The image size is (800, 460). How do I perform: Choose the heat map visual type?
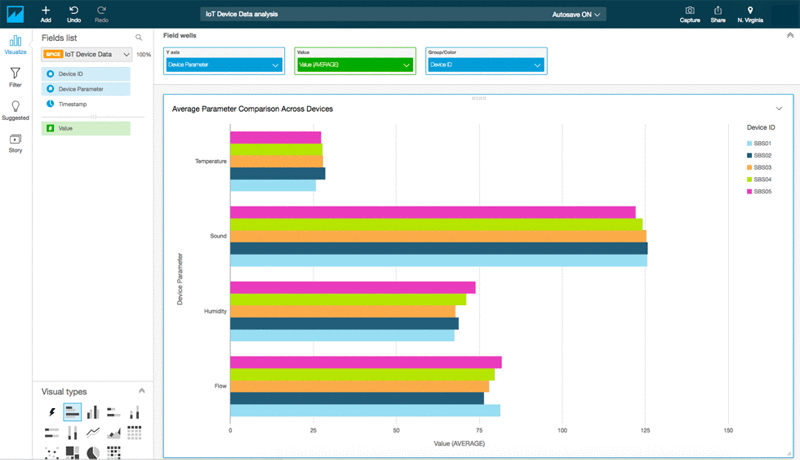(x=114, y=452)
